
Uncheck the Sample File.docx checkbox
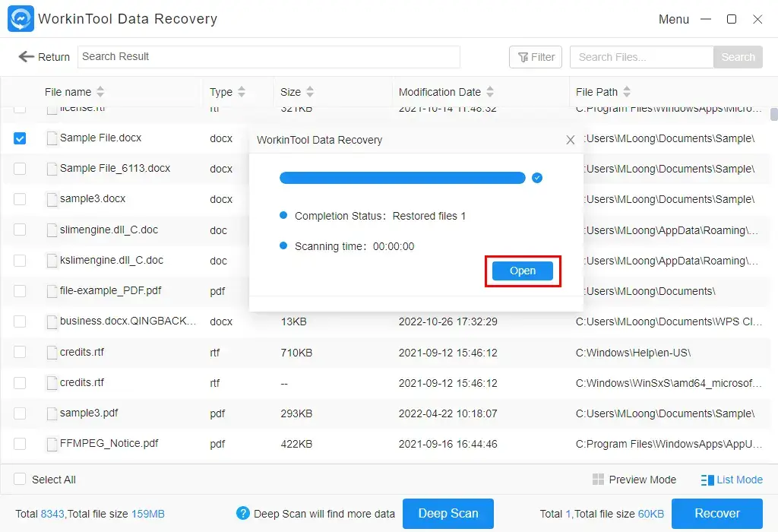click(x=20, y=138)
